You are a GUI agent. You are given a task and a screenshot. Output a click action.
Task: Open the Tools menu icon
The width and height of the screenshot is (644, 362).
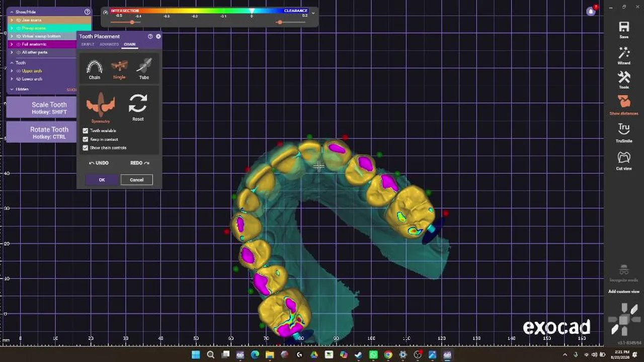click(624, 77)
